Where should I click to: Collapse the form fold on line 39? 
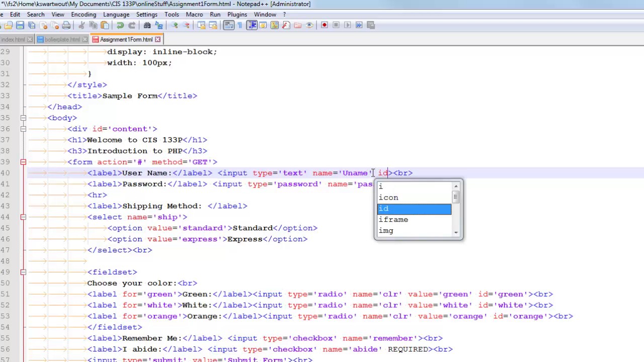click(x=23, y=162)
